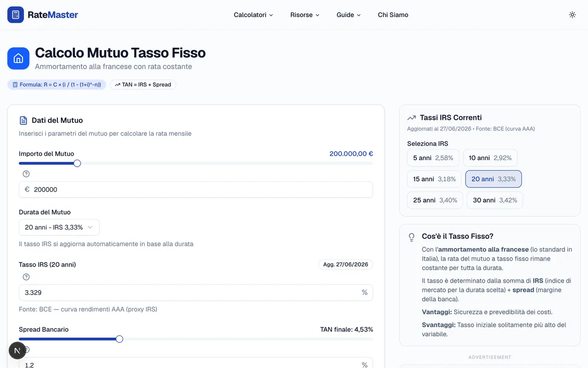Click the trend icon beside Tassi IRS Correnti

coord(412,118)
